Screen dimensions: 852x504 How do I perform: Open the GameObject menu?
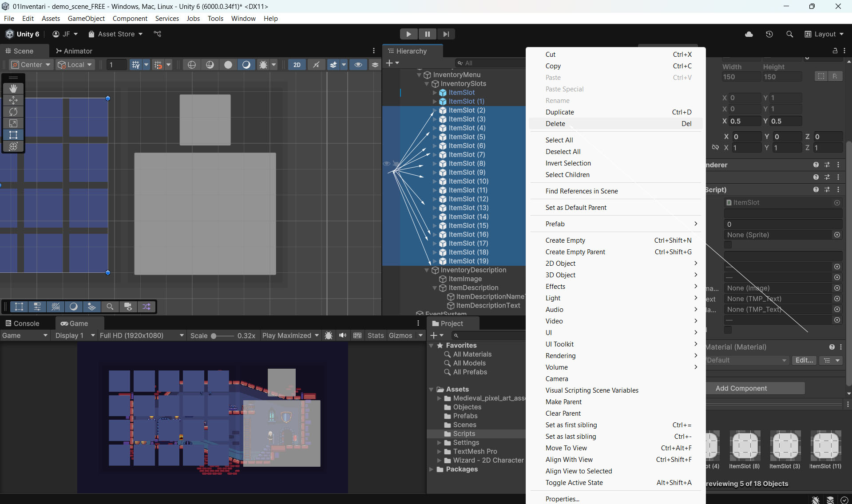click(x=86, y=19)
